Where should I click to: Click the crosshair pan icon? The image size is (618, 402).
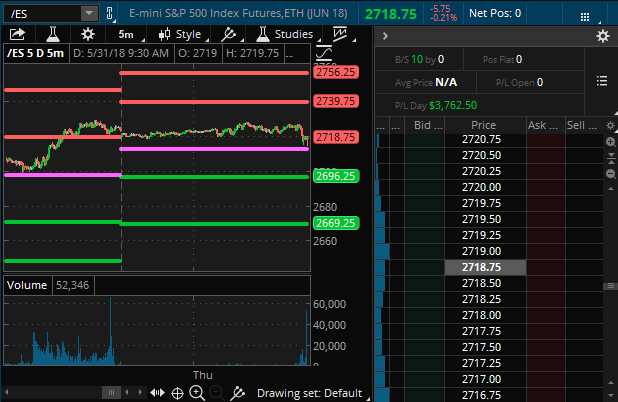[177, 393]
